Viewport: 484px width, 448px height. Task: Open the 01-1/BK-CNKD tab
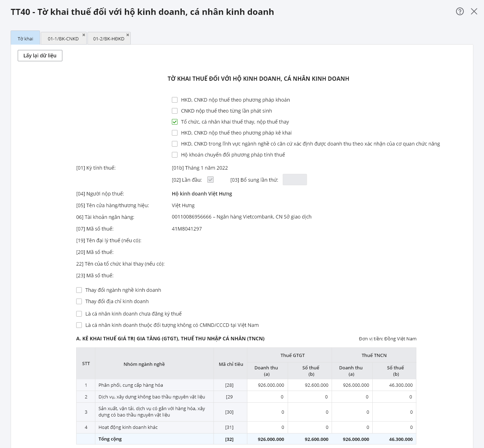[63, 39]
